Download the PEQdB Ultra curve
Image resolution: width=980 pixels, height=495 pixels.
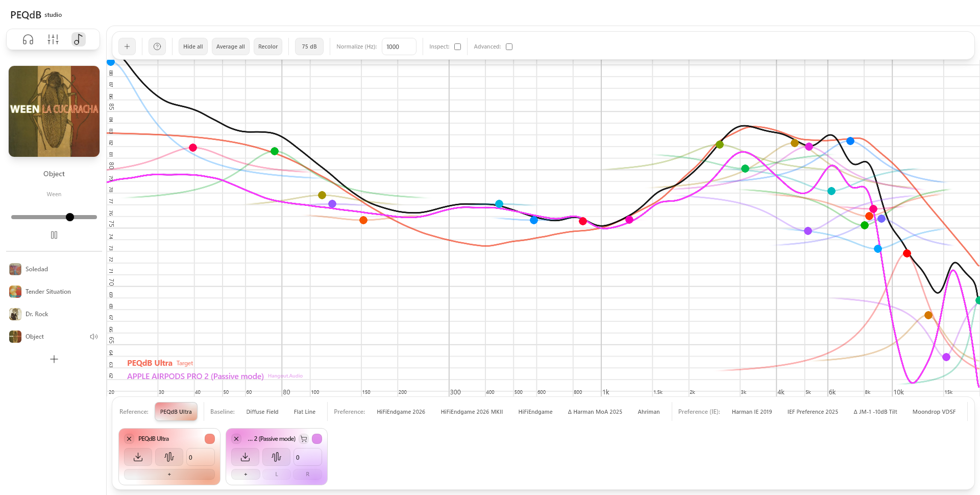tap(138, 457)
